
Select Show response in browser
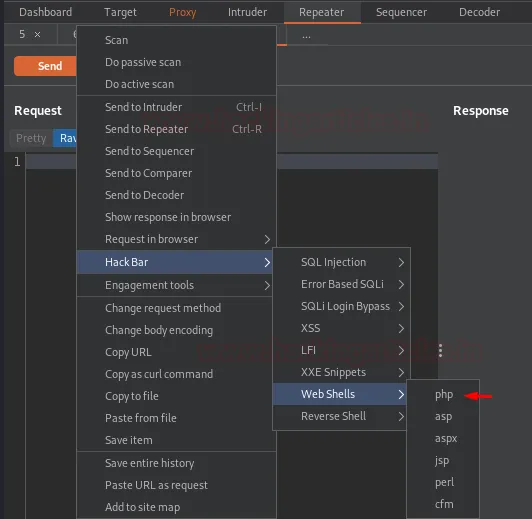pos(176,217)
